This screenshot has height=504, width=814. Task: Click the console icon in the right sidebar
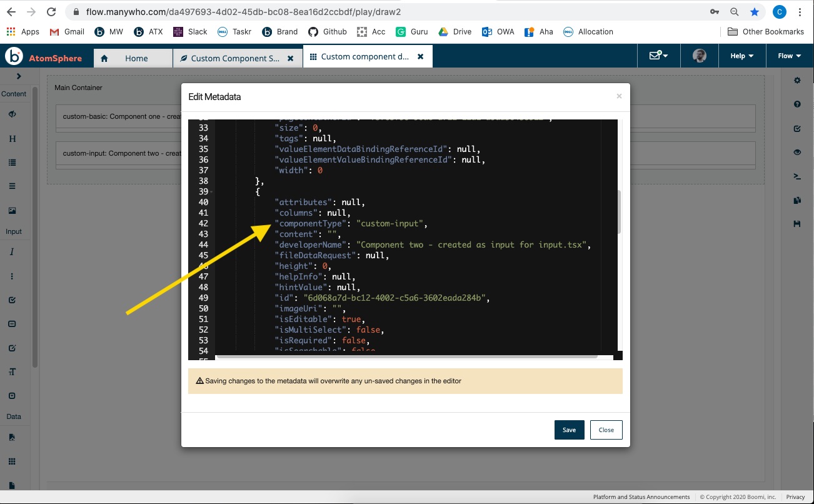coord(797,176)
